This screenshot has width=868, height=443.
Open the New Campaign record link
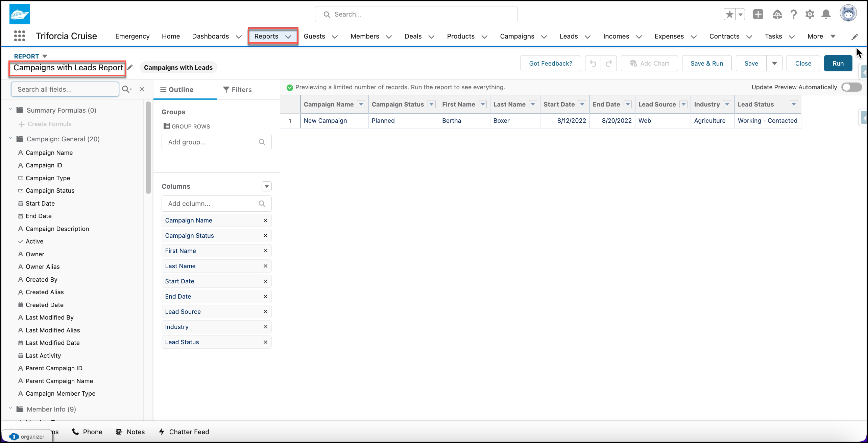tap(325, 121)
